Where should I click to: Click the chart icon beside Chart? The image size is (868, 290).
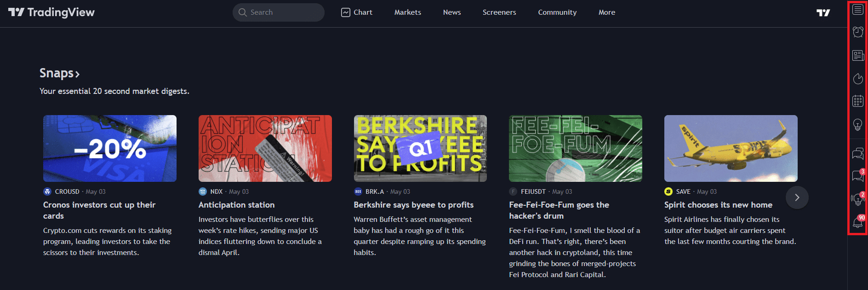tap(346, 12)
